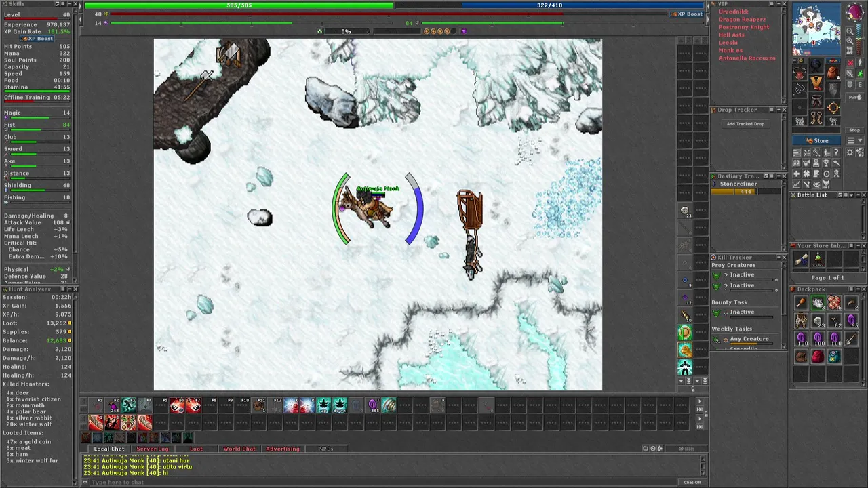This screenshot has height=488, width=868.
Task: Click the potion flask in Store Inbox
Action: point(818,259)
